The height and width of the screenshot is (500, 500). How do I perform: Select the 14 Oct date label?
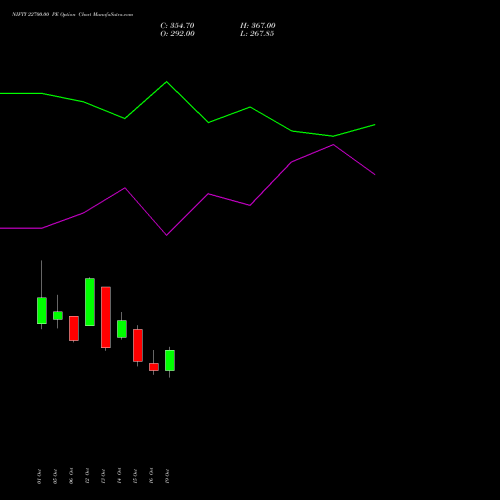tap(119, 476)
